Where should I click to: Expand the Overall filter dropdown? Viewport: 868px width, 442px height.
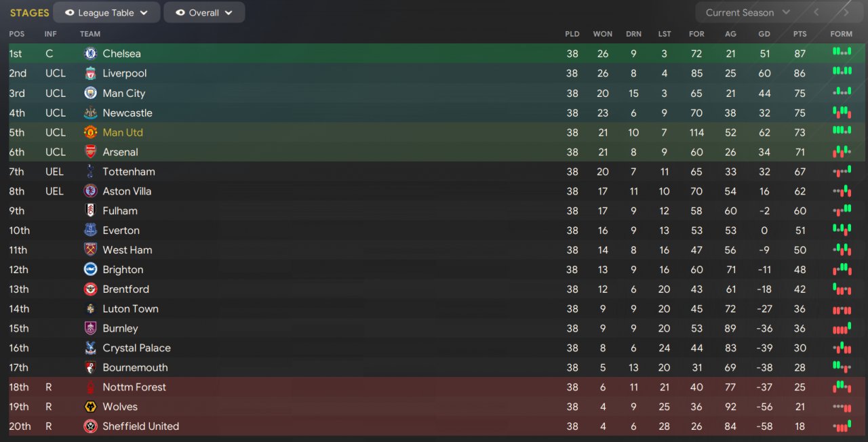204,13
